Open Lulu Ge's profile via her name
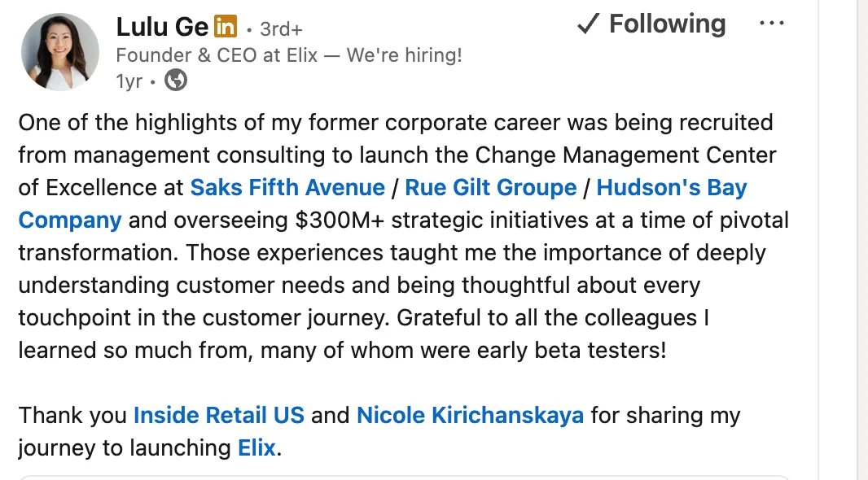This screenshot has height=480, width=868. coord(162,27)
